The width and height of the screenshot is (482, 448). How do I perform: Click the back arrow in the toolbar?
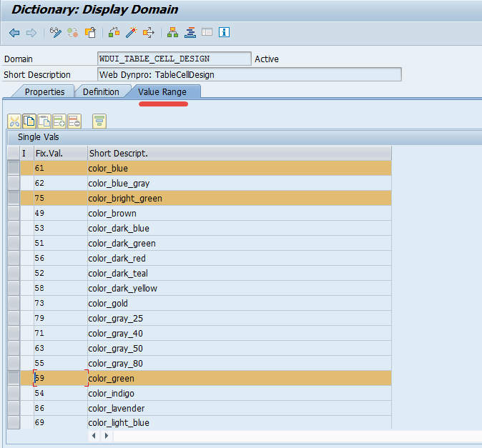point(14,32)
